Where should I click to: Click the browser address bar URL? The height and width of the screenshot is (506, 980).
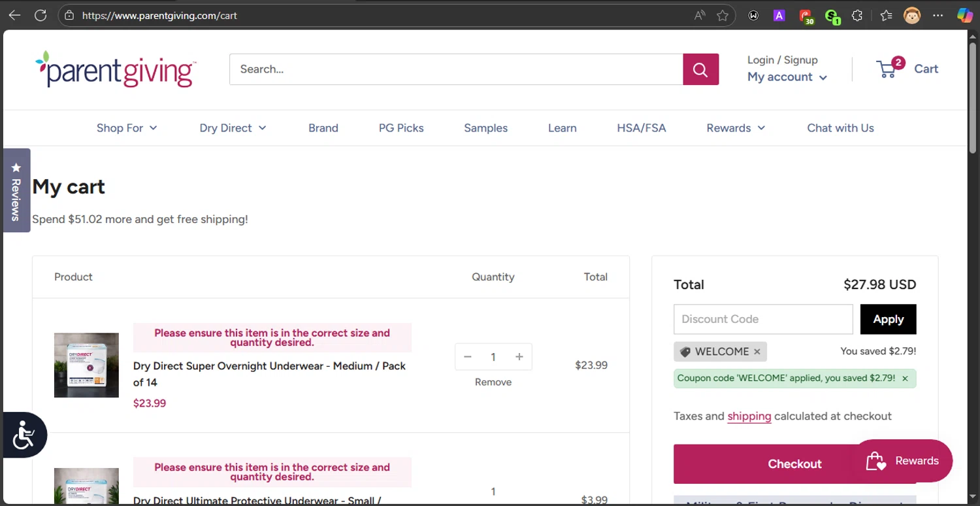click(x=159, y=15)
